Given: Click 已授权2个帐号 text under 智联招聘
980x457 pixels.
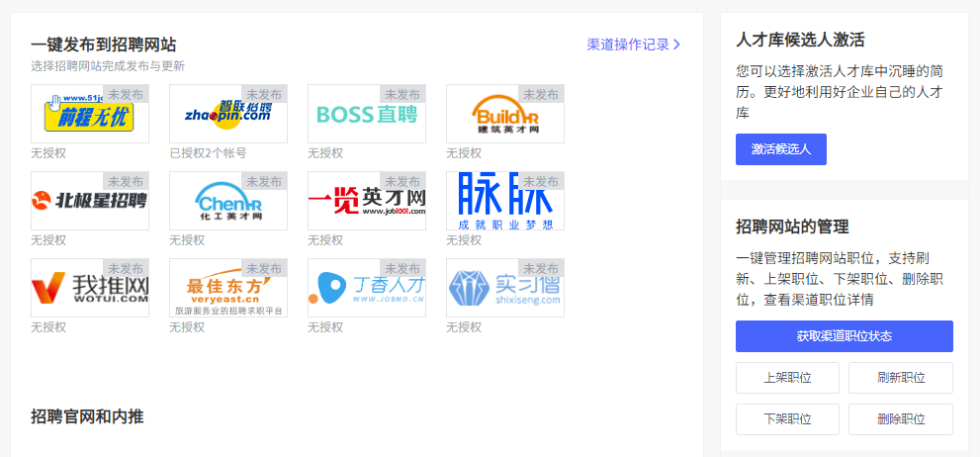Looking at the screenshot, I should tap(208, 153).
